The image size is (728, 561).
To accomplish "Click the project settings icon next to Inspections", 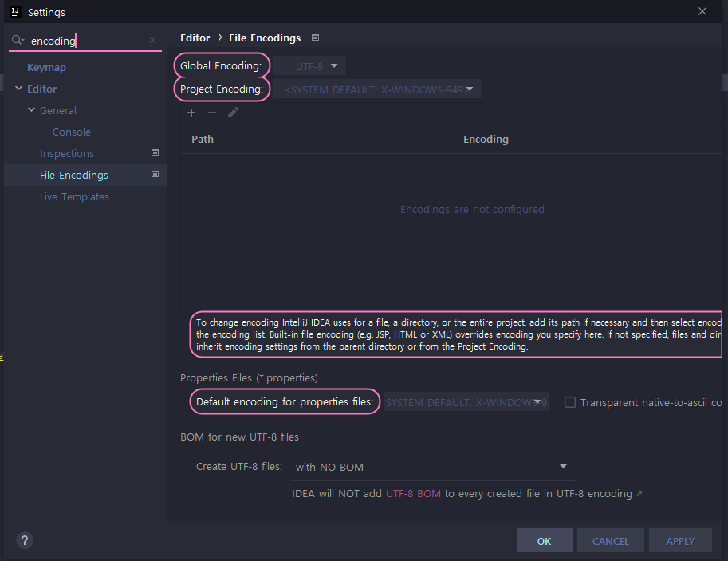I will pos(155,152).
